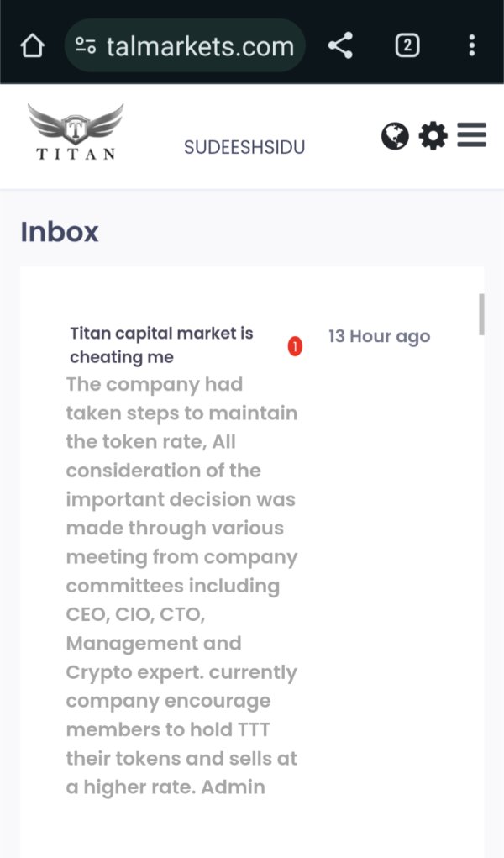The height and width of the screenshot is (858, 504).
Task: Click the inbox vertical scrollbar thumb
Action: [481, 314]
